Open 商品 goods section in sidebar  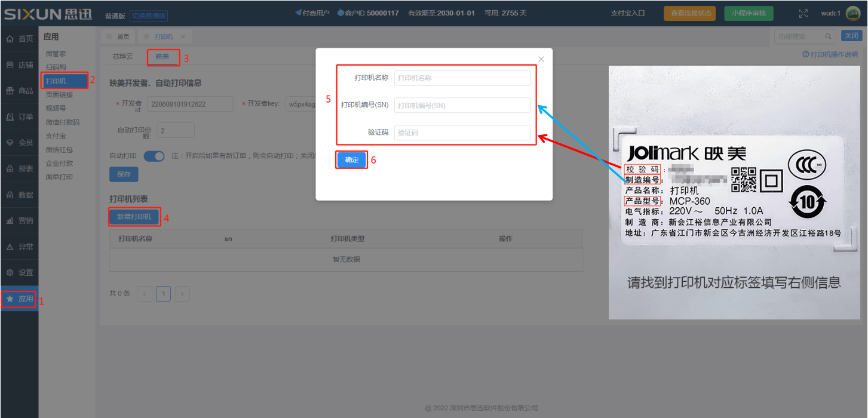click(x=19, y=91)
